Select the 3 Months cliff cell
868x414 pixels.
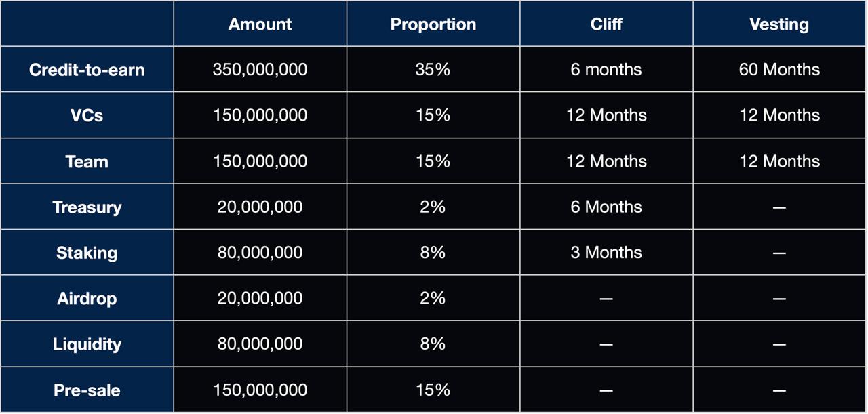[606, 253]
